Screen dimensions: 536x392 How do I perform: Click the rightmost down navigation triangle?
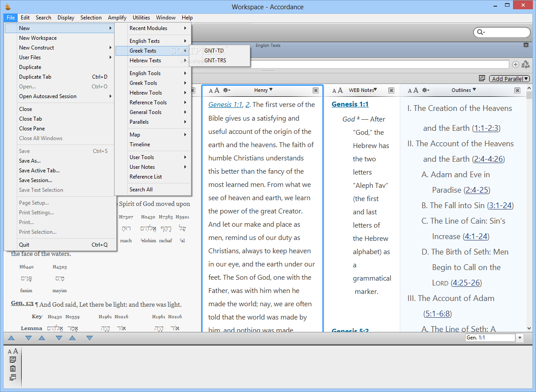click(x=89, y=339)
